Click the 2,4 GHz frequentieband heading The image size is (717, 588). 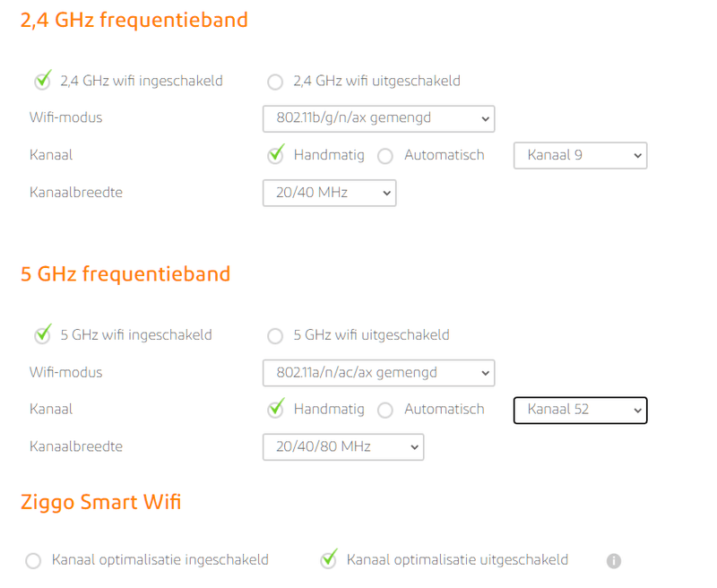134,20
